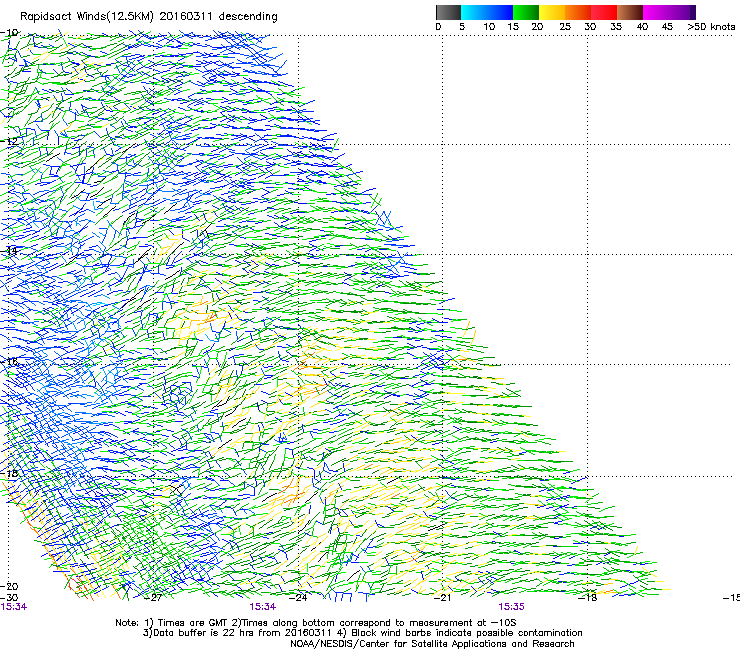Click the longitude label -30

[x=9, y=598]
